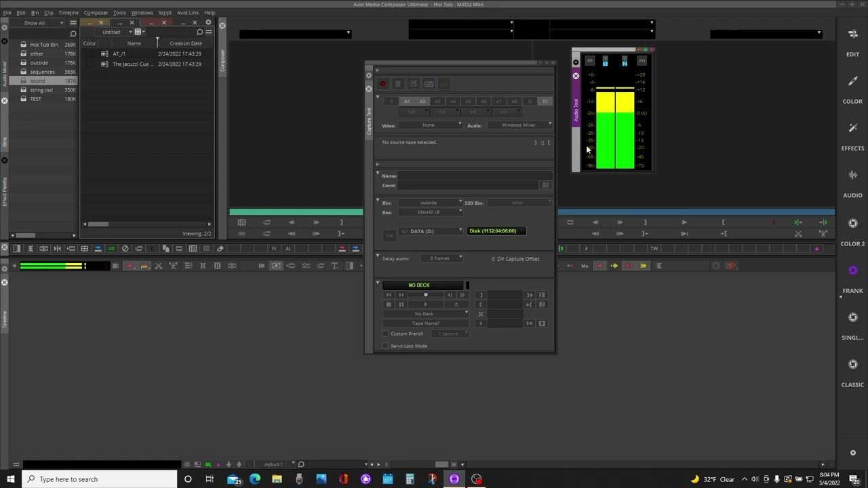Viewport: 868px width, 488px height.
Task: Click the Name field in Capture Tool
Action: (x=475, y=176)
